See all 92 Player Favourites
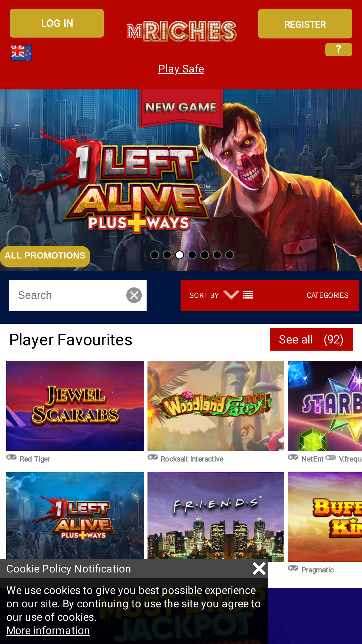 [311, 340]
